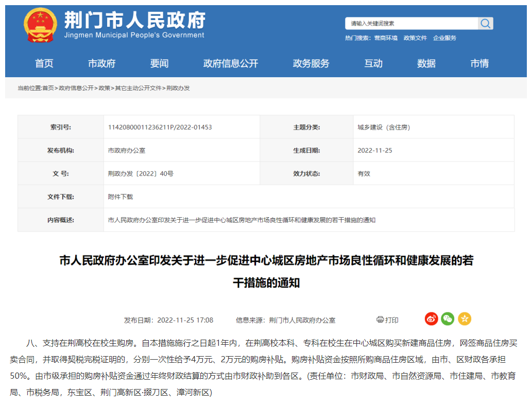Share the article via WeChat icon
The height and width of the screenshot is (406, 532).
pyautogui.click(x=448, y=319)
